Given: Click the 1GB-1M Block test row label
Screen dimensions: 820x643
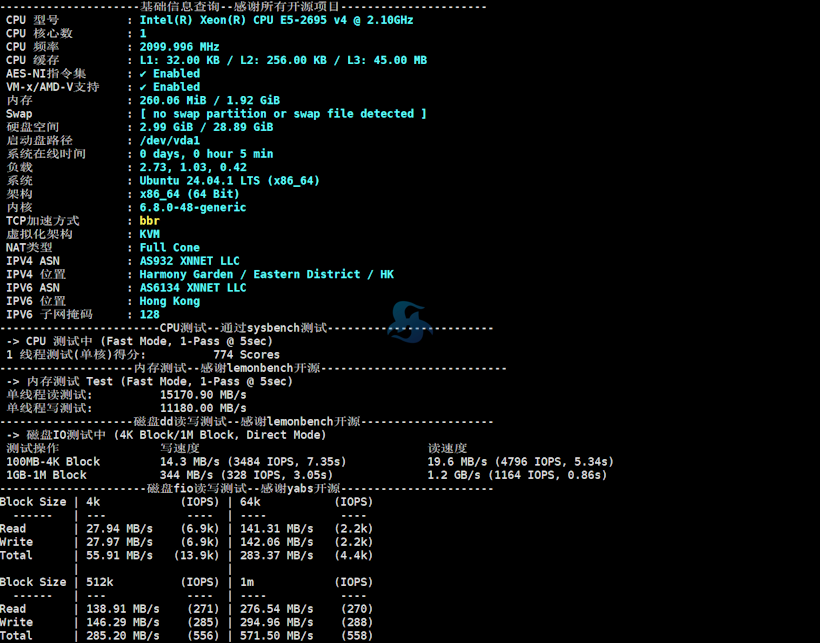Looking at the screenshot, I should click(x=46, y=475).
